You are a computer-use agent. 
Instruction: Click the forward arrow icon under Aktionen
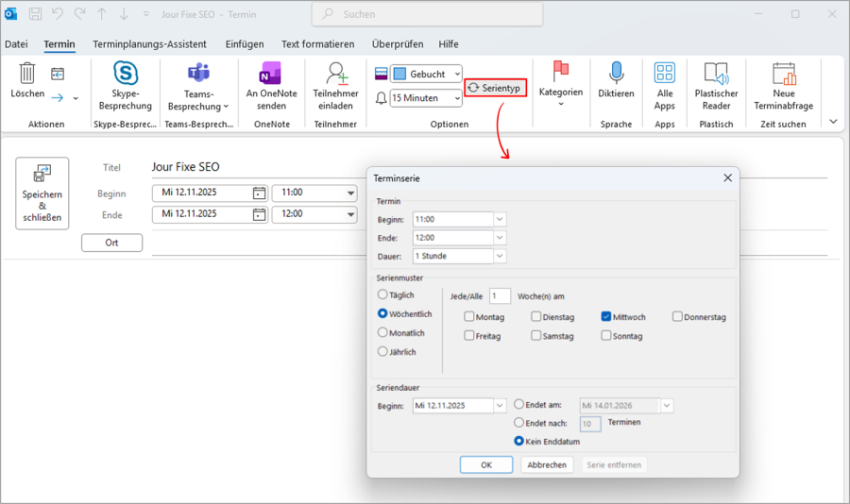58,97
